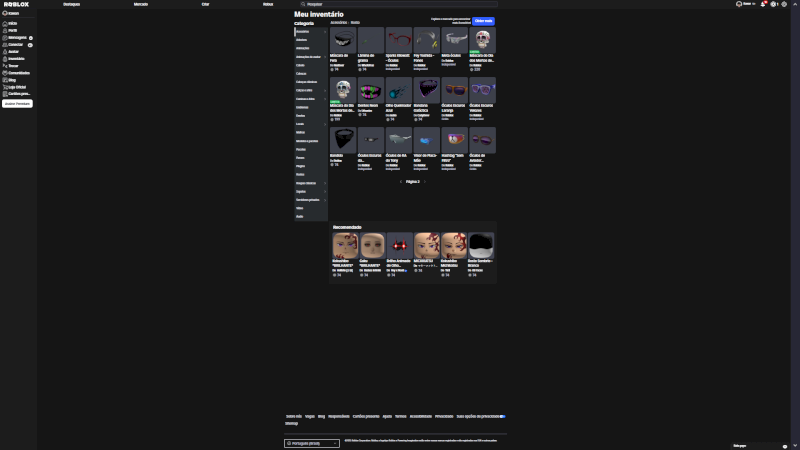Open the Português (Brasil) language dropdown
The height and width of the screenshot is (450, 800).
tap(312, 443)
